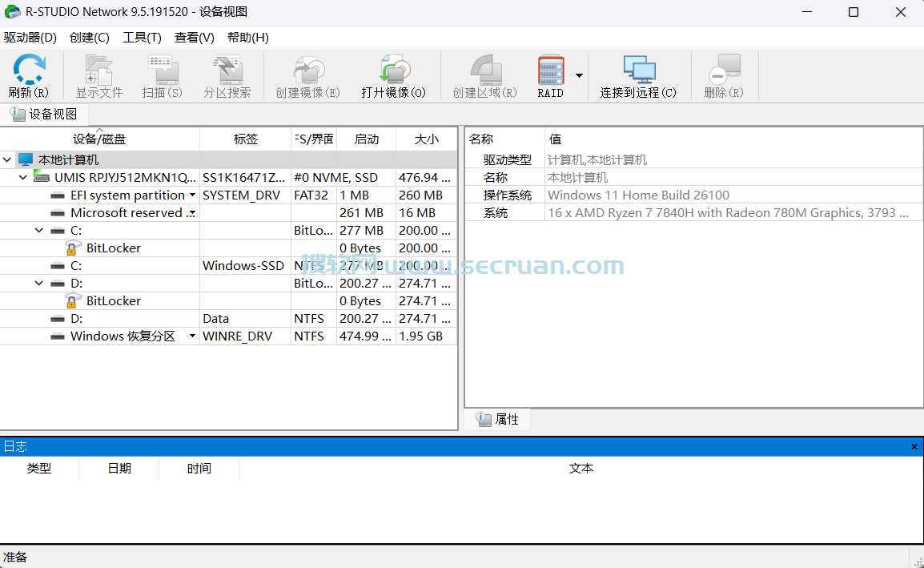Screen dimensions: 924x568
Task: Click the AMD Ryzen 7 7840H system value
Action: coord(728,213)
